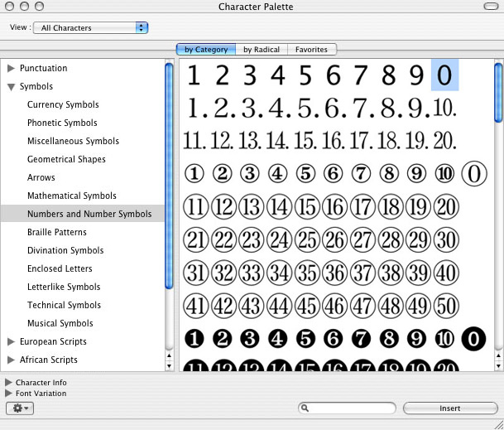Select the black circled 0 glyph
Viewport: 504px width, 430px height.
click(473, 339)
